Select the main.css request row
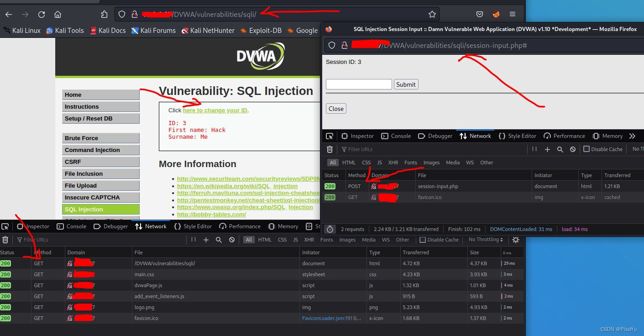644x336 pixels. (262, 274)
